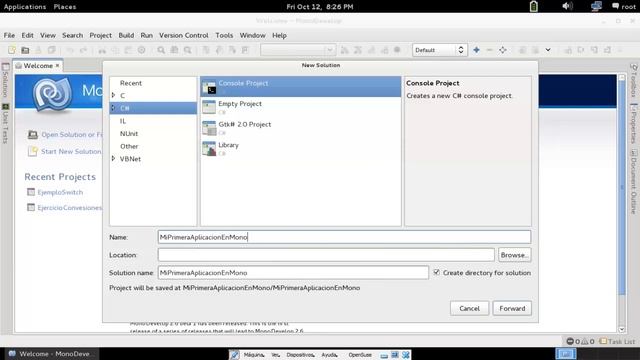Expand the C category tree node
Image resolution: width=640 pixels, height=360 pixels.
pyautogui.click(x=113, y=95)
